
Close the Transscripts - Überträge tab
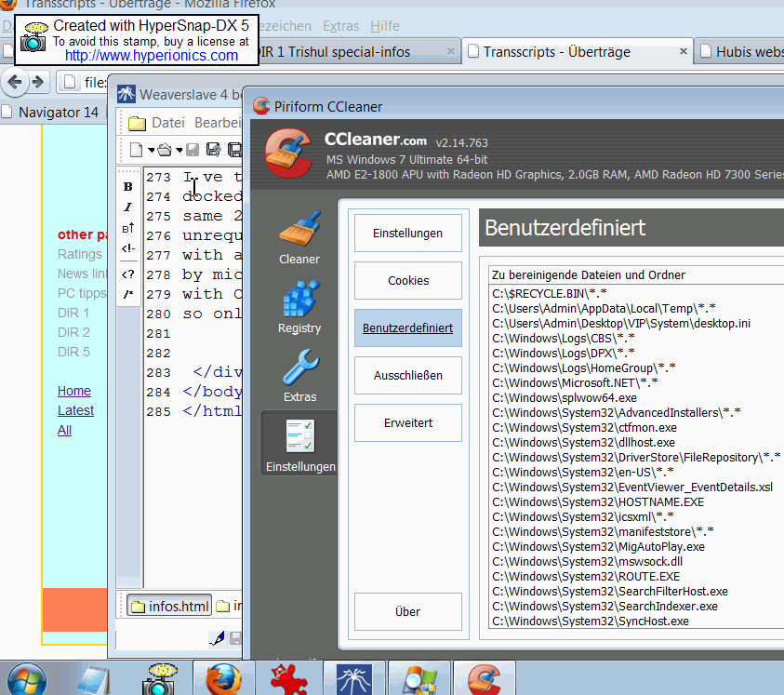(x=683, y=51)
